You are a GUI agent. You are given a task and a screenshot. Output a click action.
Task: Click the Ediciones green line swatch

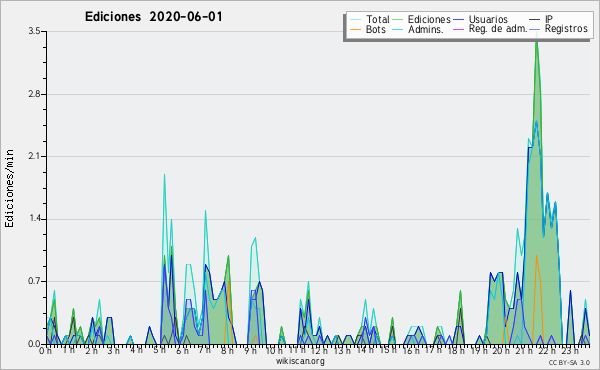click(398, 20)
